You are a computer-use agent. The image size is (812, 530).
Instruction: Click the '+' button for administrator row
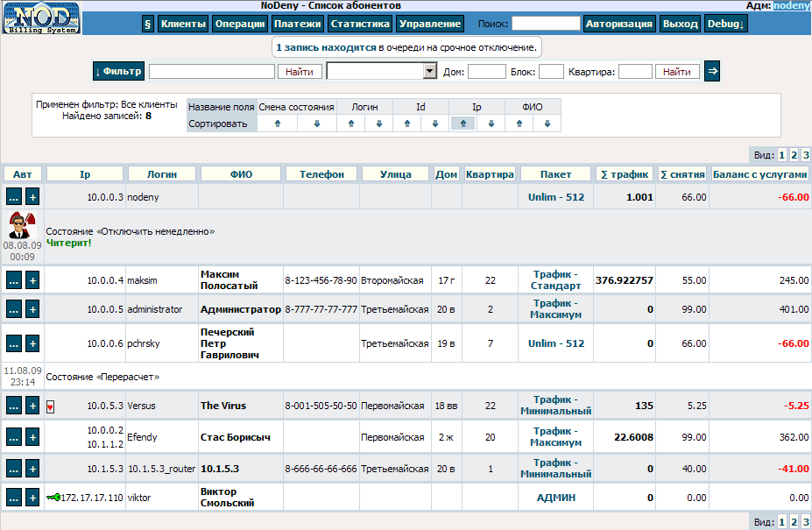[x=32, y=309]
